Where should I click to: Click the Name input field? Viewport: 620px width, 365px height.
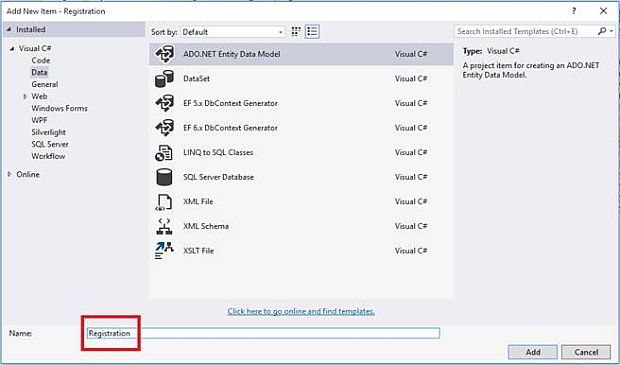click(x=263, y=333)
